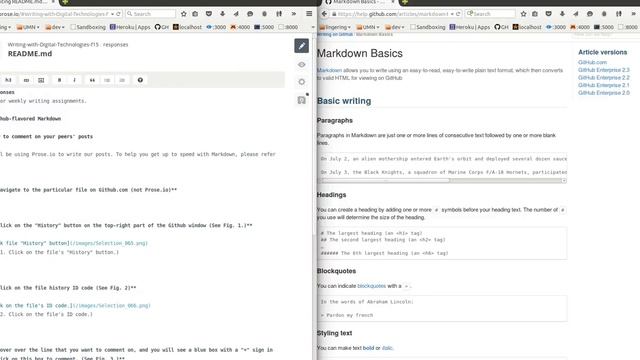
Task: Click the help.github.com address bar URL
Action: 393,14
